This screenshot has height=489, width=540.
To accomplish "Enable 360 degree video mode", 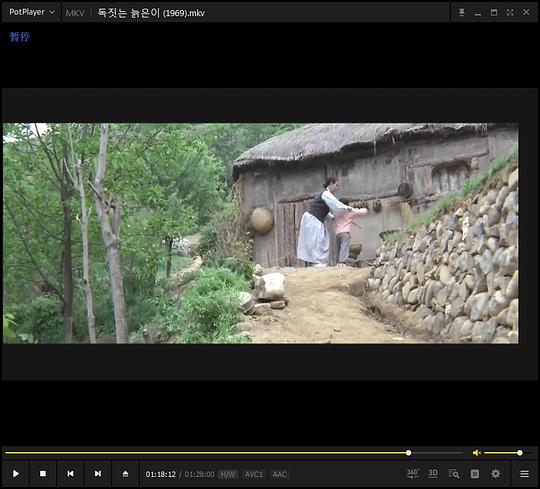I will coord(412,474).
